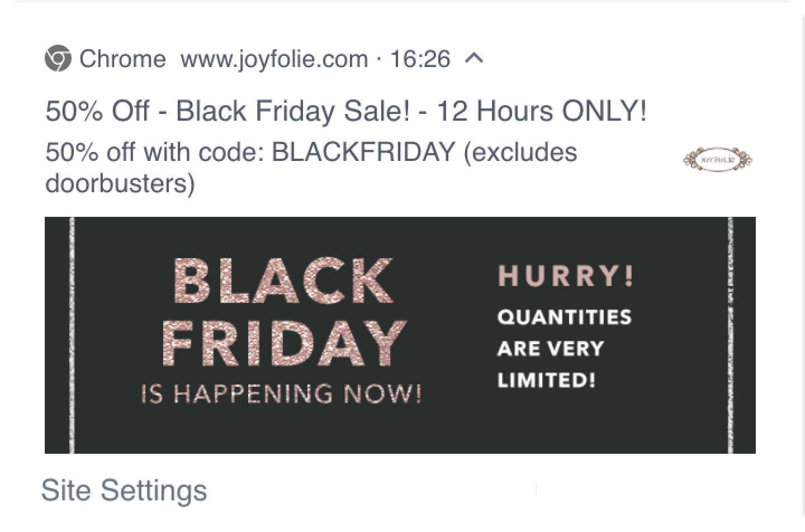Click the glittery BLACK heading in banner
The height and width of the screenshot is (532, 805).
tap(284, 281)
